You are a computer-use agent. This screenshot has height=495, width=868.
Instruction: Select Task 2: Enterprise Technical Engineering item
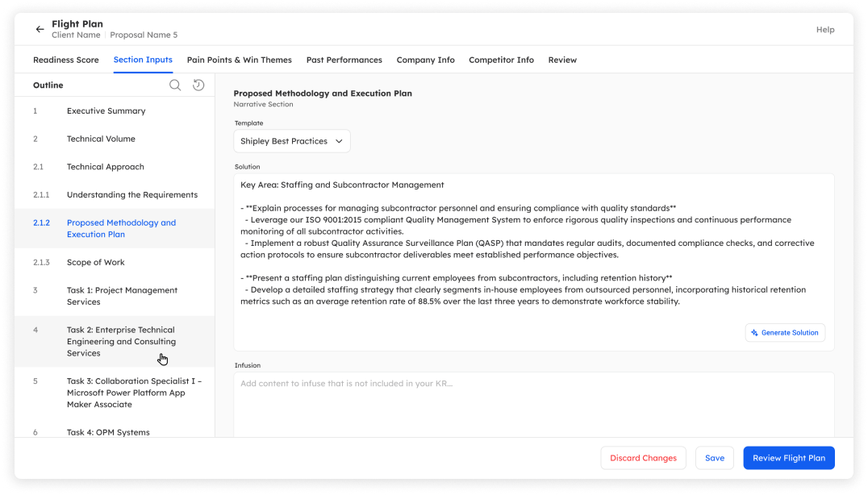pyautogui.click(x=115, y=341)
